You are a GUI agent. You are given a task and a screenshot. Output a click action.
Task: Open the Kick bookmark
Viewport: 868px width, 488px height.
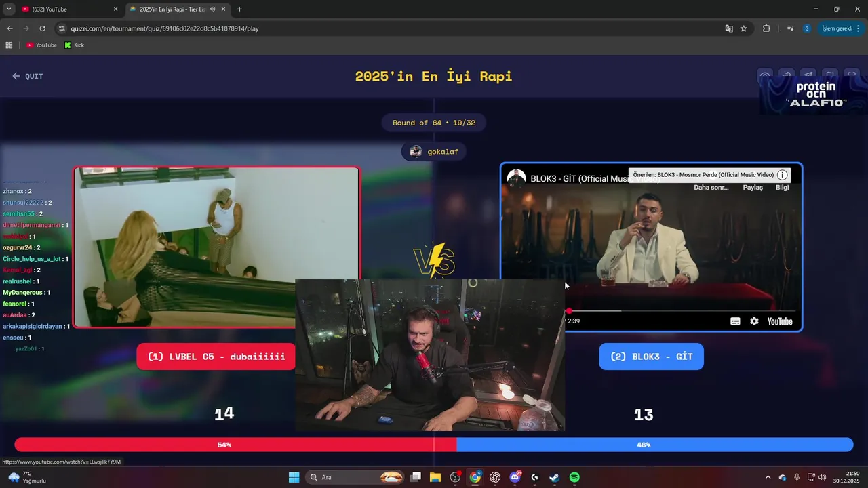pyautogui.click(x=75, y=45)
